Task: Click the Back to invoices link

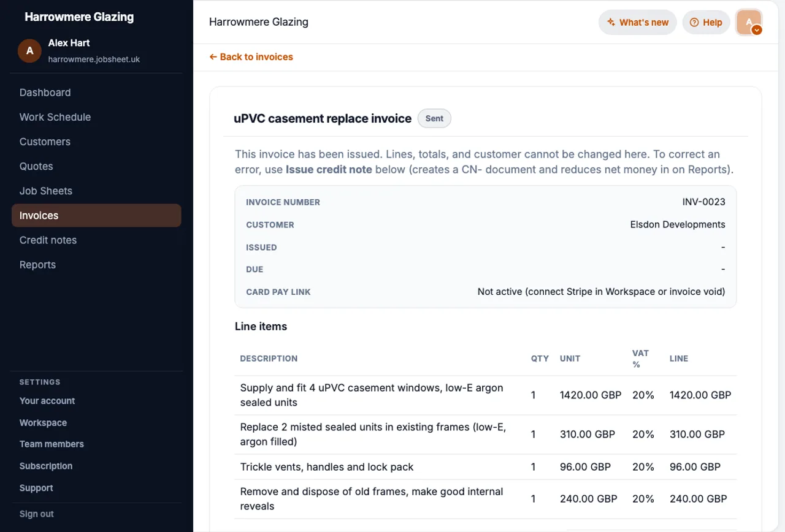Action: [251, 57]
